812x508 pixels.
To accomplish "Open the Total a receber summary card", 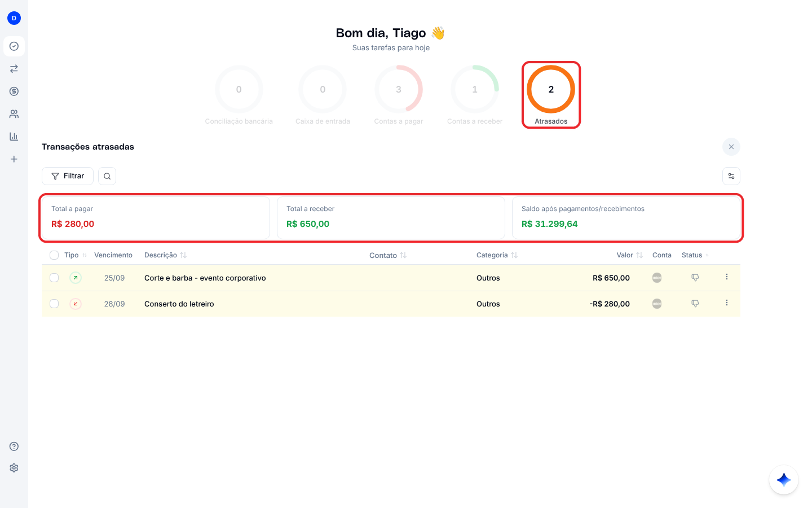I will (x=391, y=218).
